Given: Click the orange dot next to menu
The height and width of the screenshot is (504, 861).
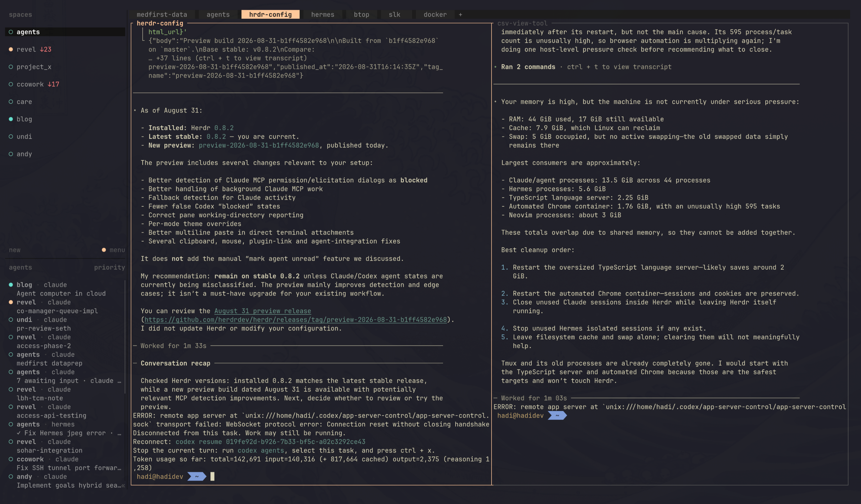Looking at the screenshot, I should click(104, 250).
